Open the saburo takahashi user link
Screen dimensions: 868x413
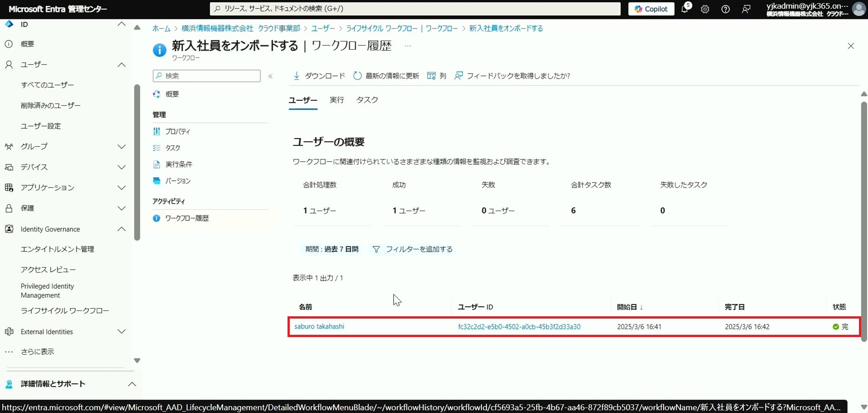point(319,326)
